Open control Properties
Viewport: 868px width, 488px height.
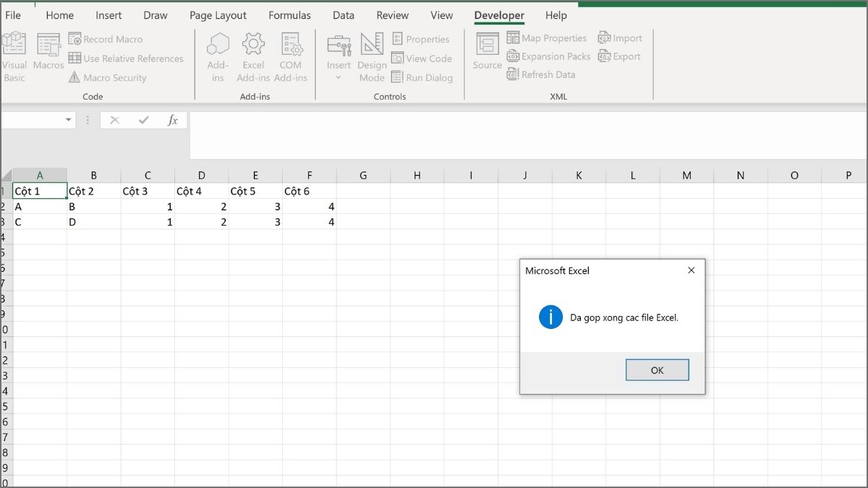tap(421, 39)
